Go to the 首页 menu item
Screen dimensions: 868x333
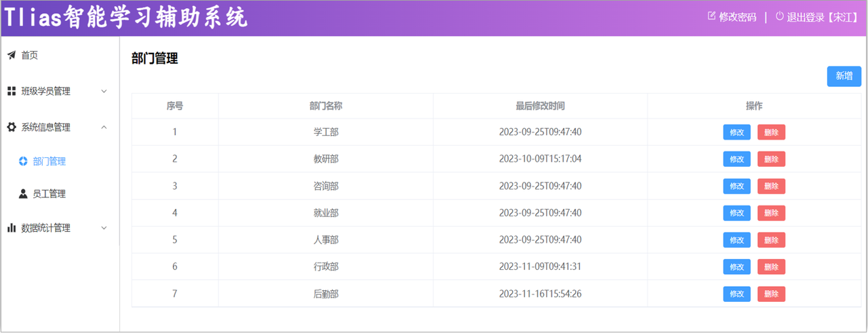pos(30,56)
